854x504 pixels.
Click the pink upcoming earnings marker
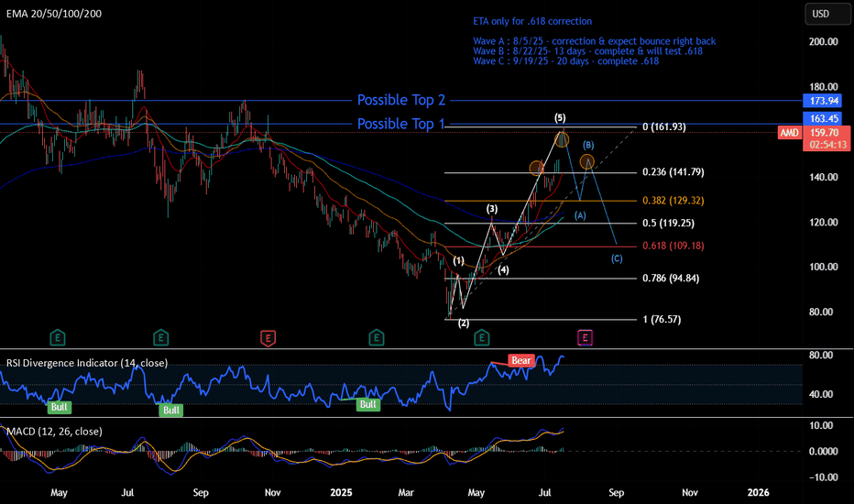pos(586,337)
